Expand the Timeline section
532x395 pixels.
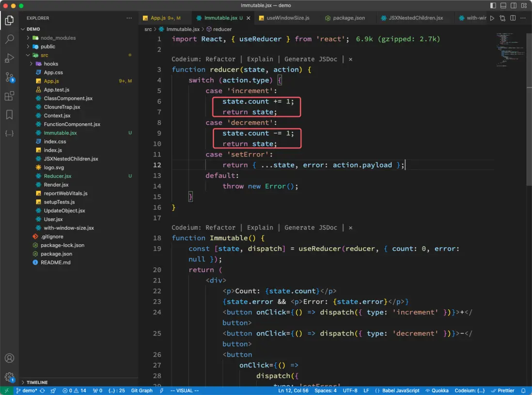coord(37,382)
